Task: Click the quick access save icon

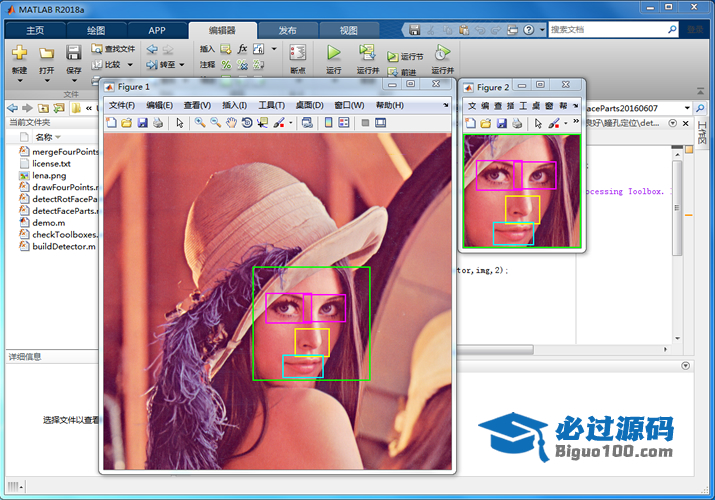Action: [x=414, y=30]
